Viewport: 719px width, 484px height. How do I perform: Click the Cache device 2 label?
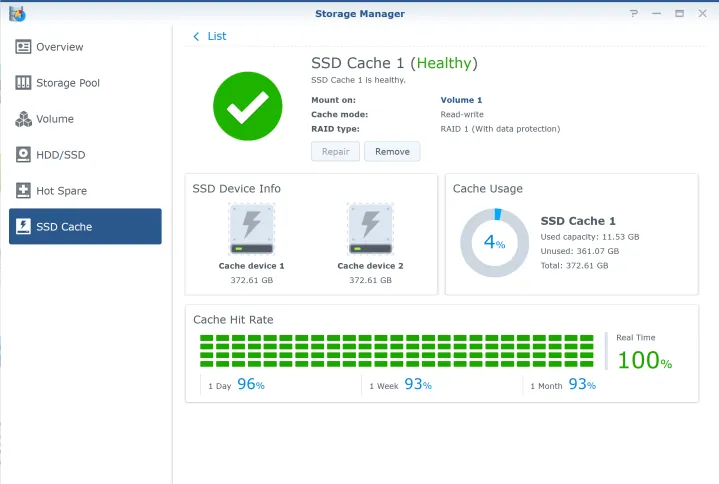coord(370,266)
